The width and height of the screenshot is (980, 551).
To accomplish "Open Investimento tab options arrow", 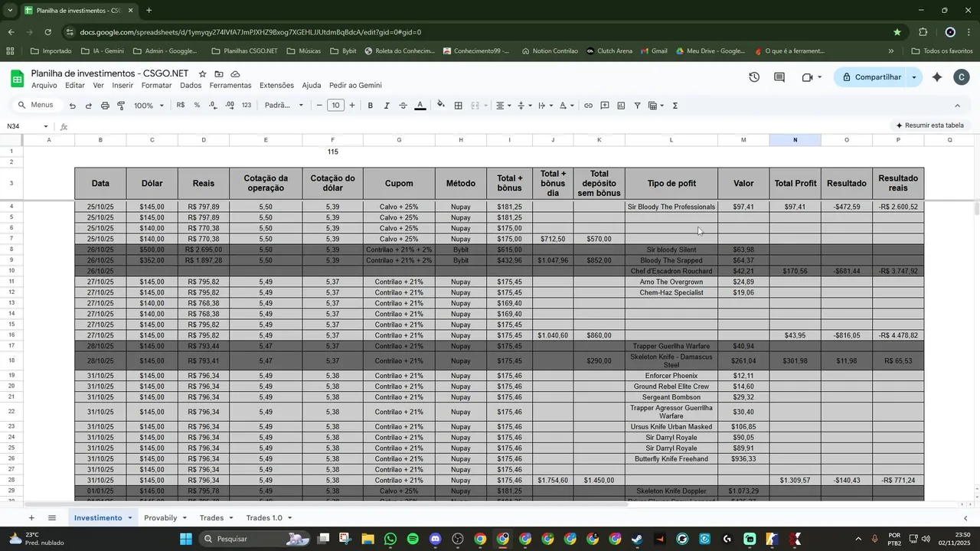I will (130, 518).
